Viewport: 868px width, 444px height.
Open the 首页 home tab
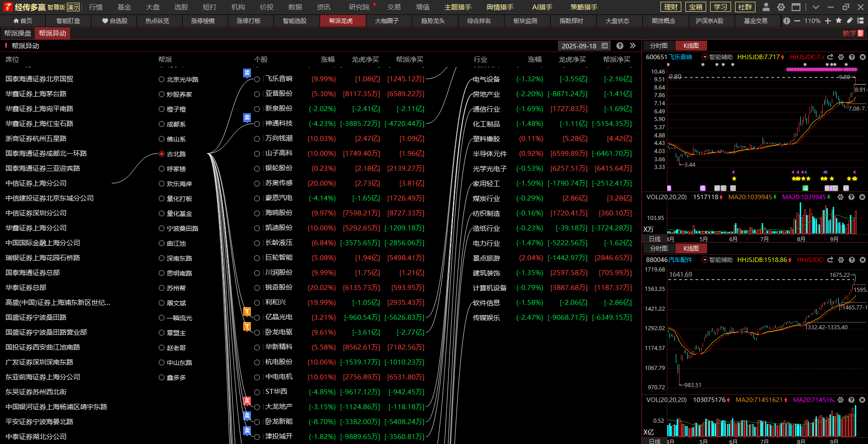pyautogui.click(x=23, y=21)
